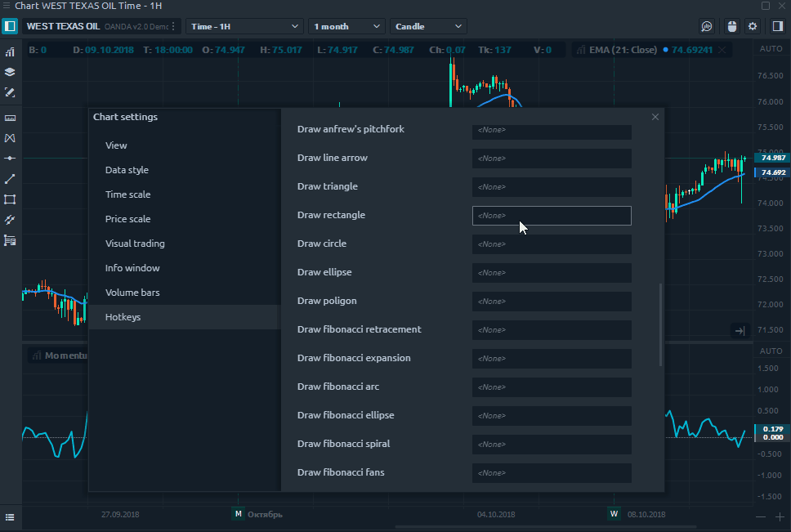791x532 pixels.
Task: Select the rectangle shape drawing tool
Action: tap(10, 199)
